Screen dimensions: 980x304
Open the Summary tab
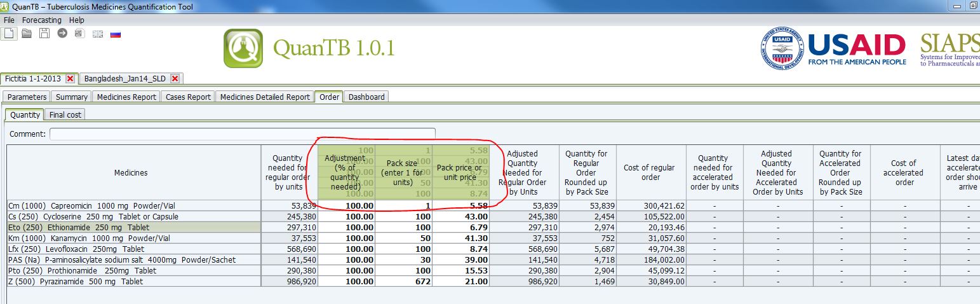coord(72,97)
